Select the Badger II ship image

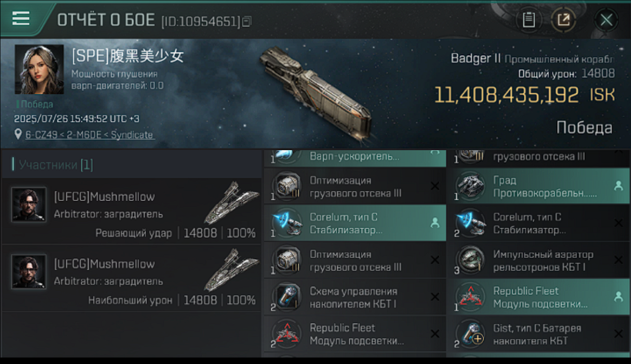point(315,91)
